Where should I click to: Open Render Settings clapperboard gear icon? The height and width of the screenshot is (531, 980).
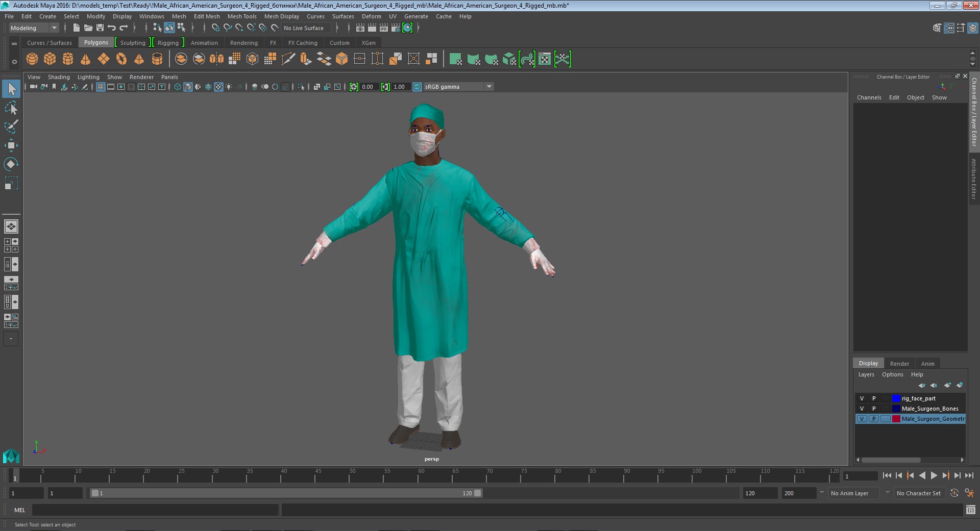(396, 28)
